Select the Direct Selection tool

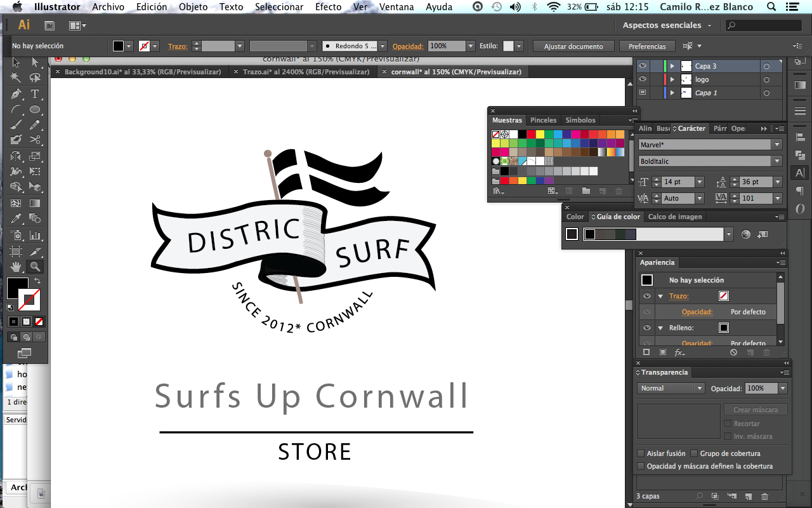click(34, 62)
